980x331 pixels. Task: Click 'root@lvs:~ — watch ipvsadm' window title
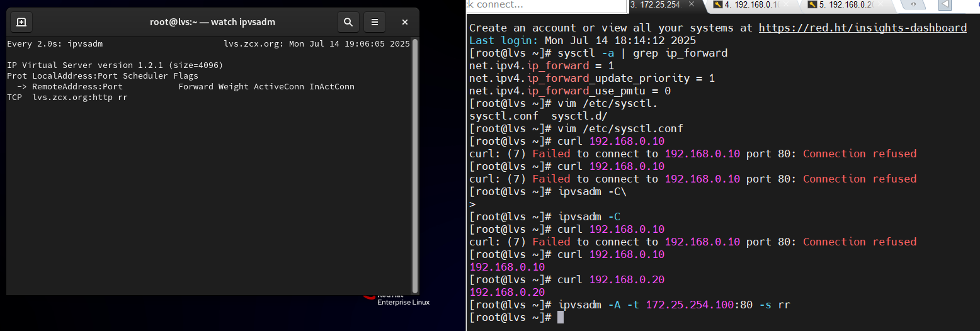[x=212, y=22]
